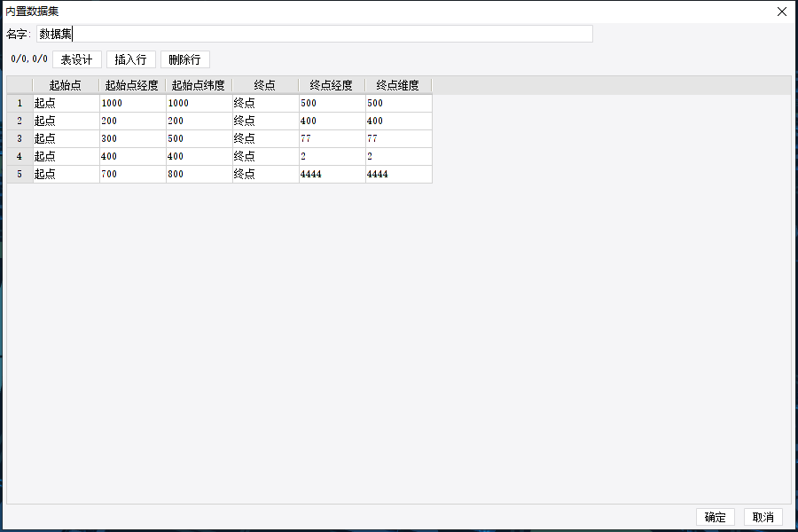This screenshot has height=532, width=798.
Task: Click the table's top-left corner cell
Action: pyautogui.click(x=20, y=85)
